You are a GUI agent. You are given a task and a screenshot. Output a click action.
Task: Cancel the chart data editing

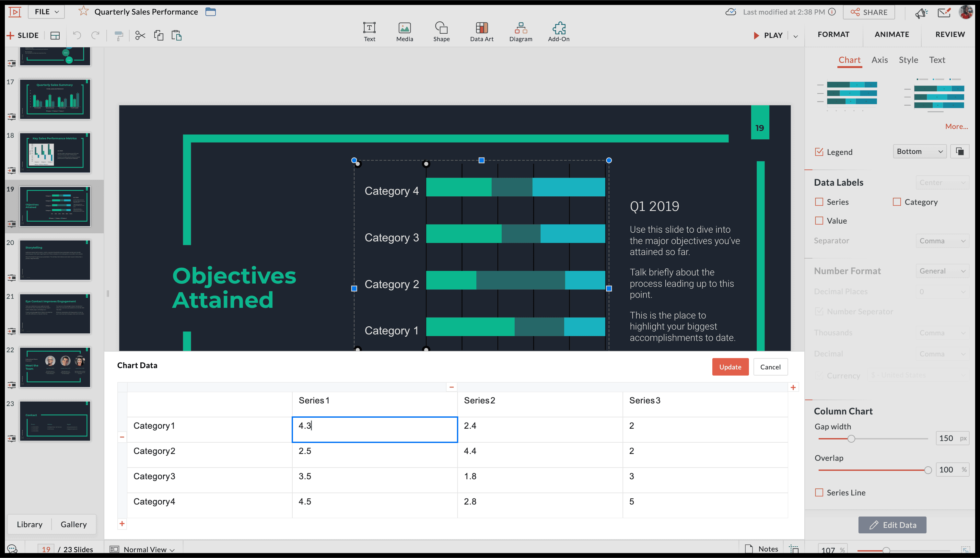[770, 367]
